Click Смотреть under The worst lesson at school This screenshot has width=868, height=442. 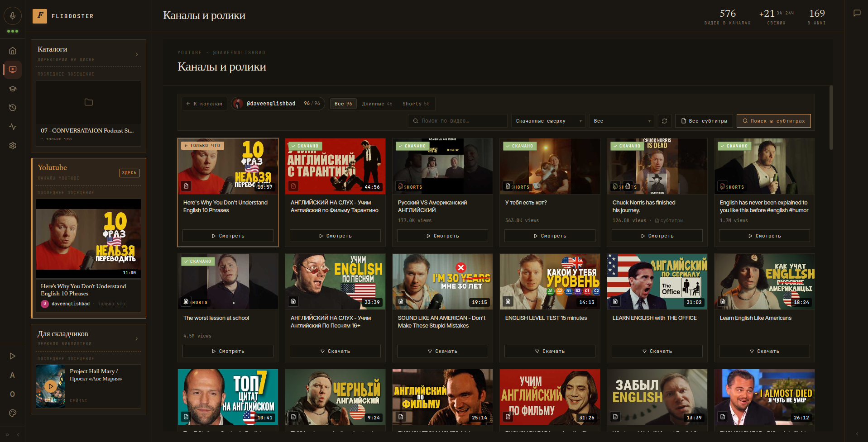pos(228,351)
